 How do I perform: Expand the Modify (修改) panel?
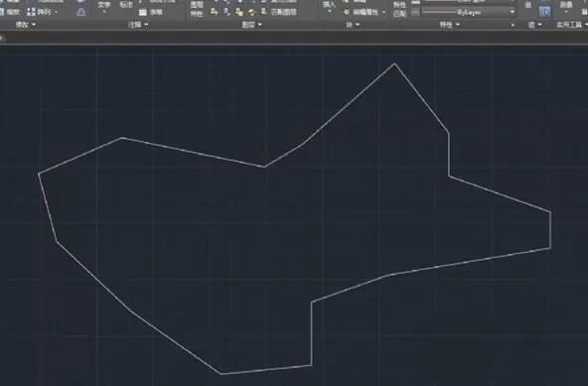[26, 25]
